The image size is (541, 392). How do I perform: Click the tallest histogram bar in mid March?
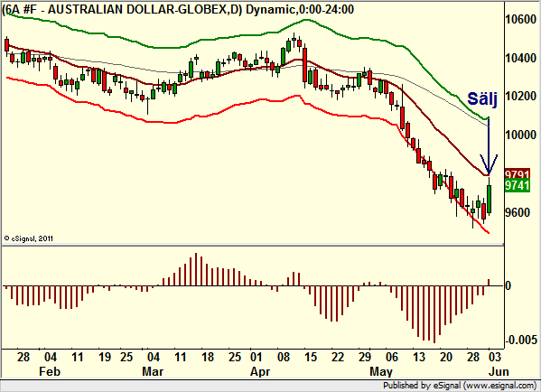click(x=196, y=269)
